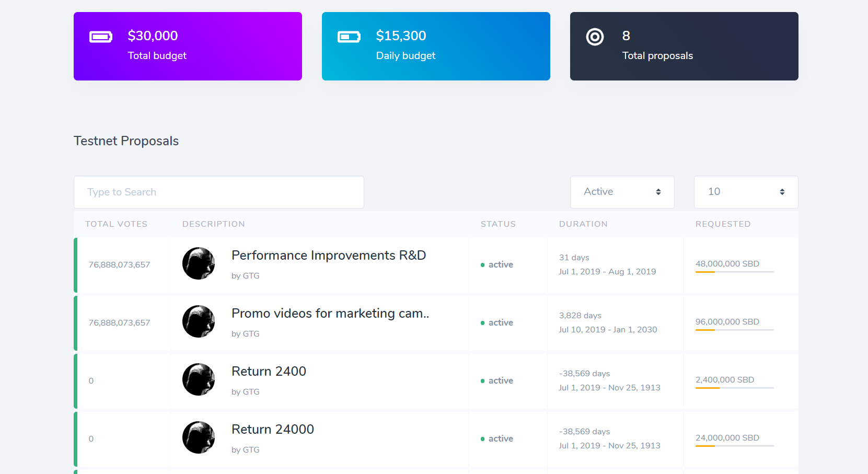Open Performance Improvements R&D proposal
The image size is (868, 474).
[329, 255]
